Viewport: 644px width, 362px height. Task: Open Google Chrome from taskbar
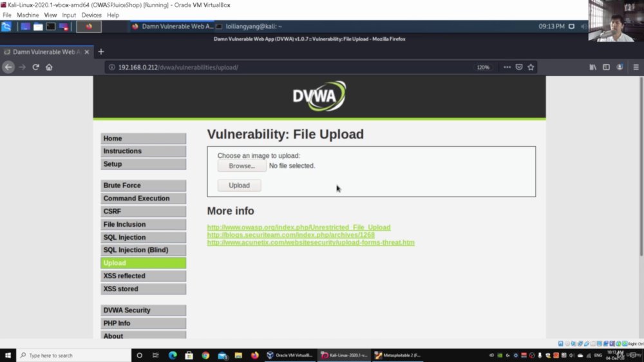tap(205, 355)
